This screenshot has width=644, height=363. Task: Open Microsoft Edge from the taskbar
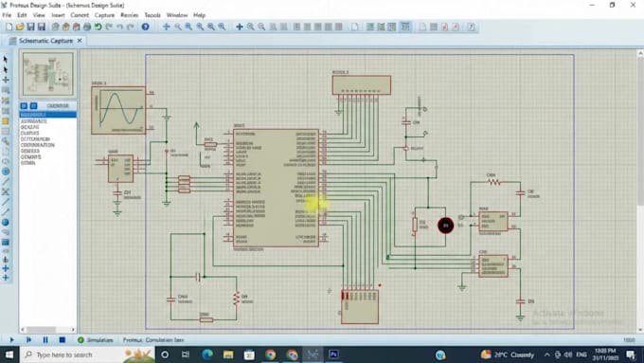pos(207,354)
